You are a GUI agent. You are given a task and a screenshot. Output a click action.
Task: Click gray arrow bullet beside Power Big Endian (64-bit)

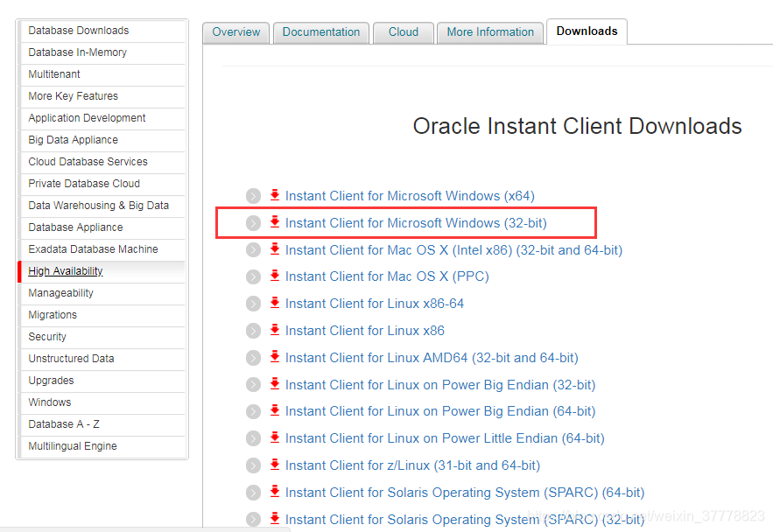pos(253,412)
